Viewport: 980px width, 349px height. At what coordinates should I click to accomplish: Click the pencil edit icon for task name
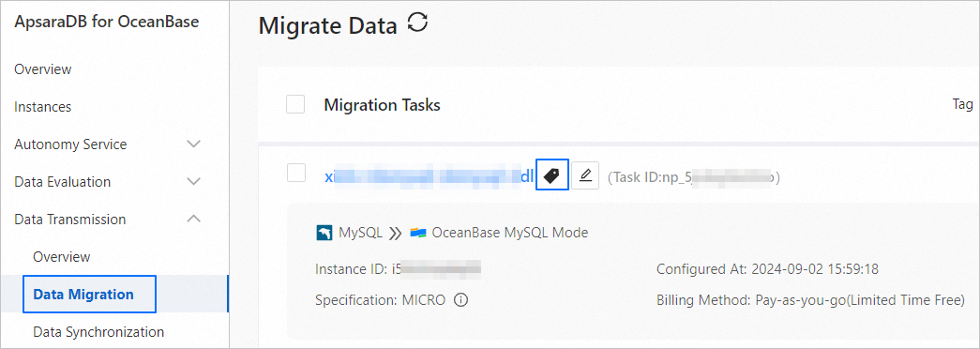pos(585,175)
